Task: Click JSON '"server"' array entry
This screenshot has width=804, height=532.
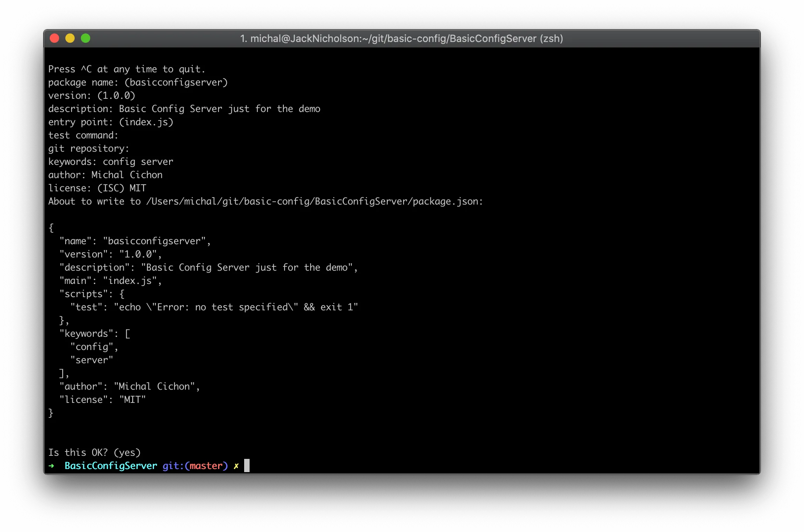Action: click(92, 360)
